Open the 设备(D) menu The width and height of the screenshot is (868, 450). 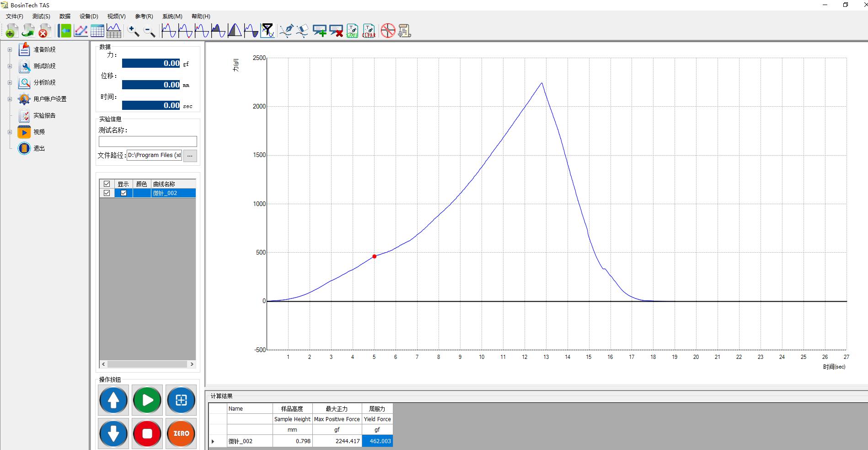click(89, 16)
